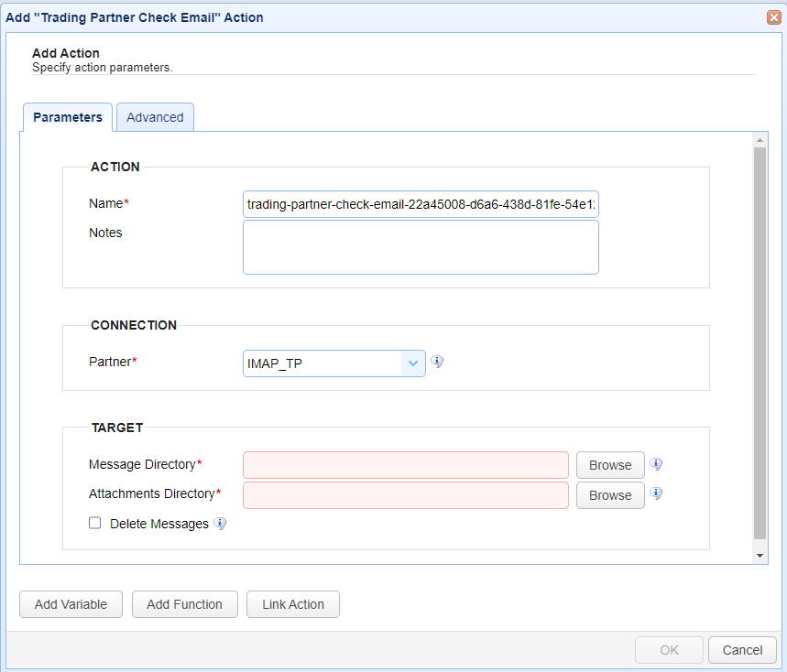Browse for the Attachments Directory
Image resolution: width=787 pixels, height=672 pixels.
(610, 495)
